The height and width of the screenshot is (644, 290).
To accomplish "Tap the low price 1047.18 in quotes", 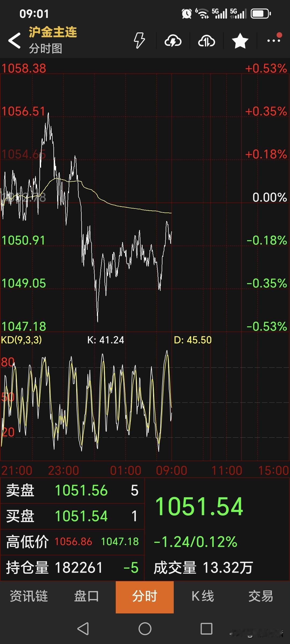I will (120, 541).
